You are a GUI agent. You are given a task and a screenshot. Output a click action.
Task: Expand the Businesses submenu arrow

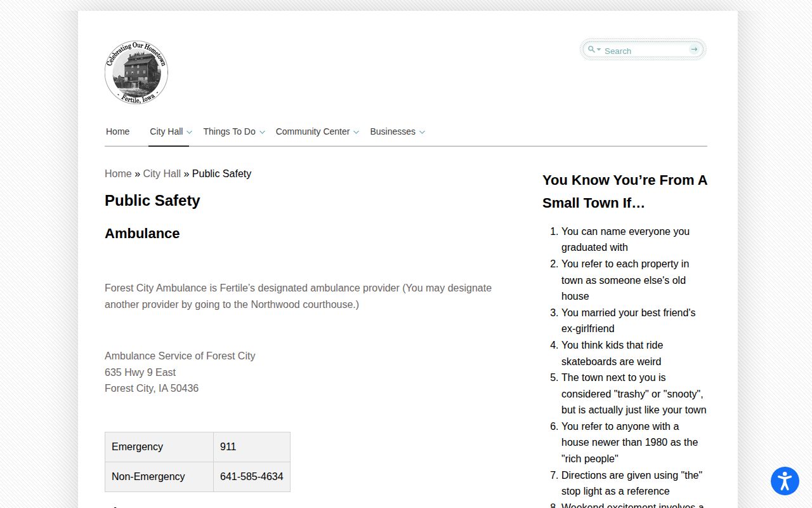pyautogui.click(x=422, y=132)
